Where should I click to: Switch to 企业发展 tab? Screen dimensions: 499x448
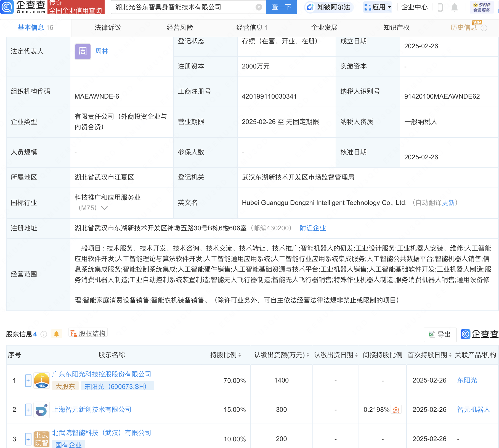(324, 28)
